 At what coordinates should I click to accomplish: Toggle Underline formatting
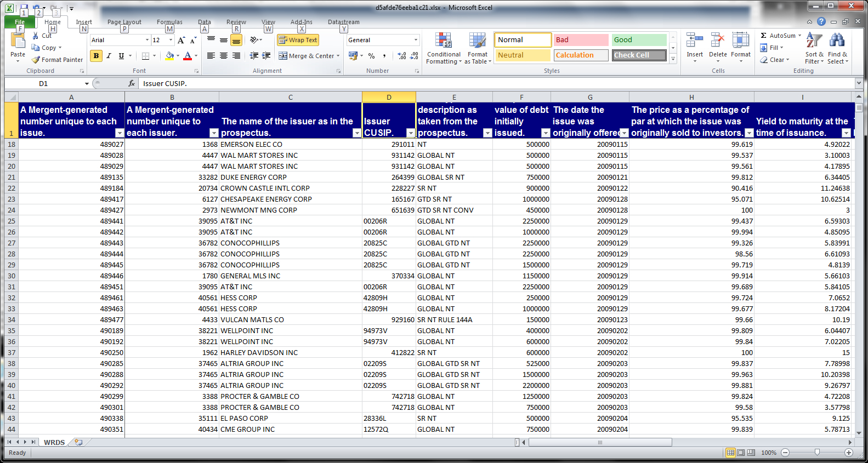121,56
